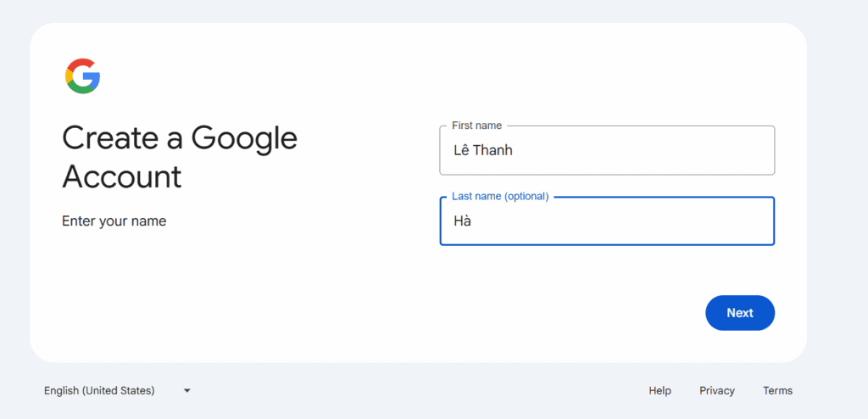This screenshot has height=419, width=868.
Task: Place cursor on the "Lê Thanh" text
Action: tap(482, 151)
